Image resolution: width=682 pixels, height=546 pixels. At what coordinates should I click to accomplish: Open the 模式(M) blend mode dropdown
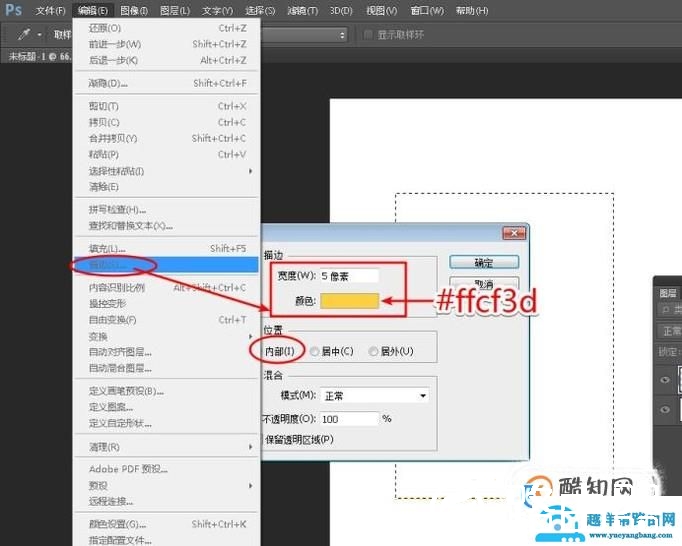pos(374,395)
